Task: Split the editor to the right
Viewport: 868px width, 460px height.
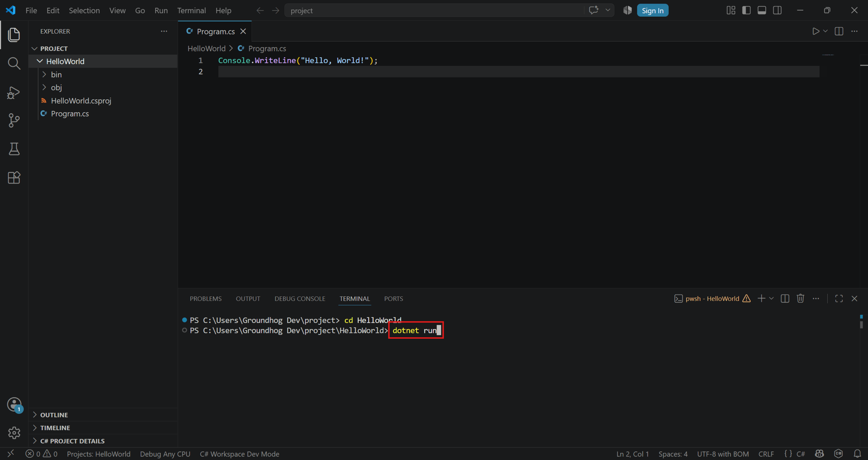Action: pos(839,31)
